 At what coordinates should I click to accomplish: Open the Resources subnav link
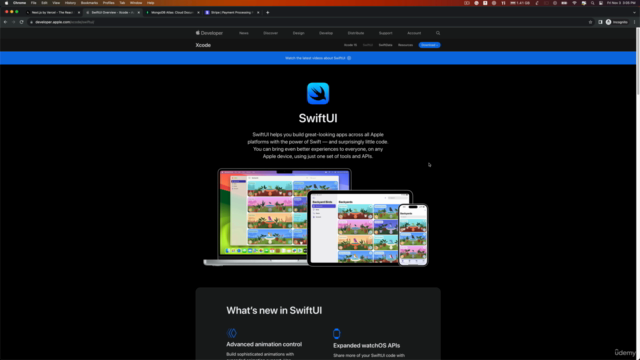405,45
